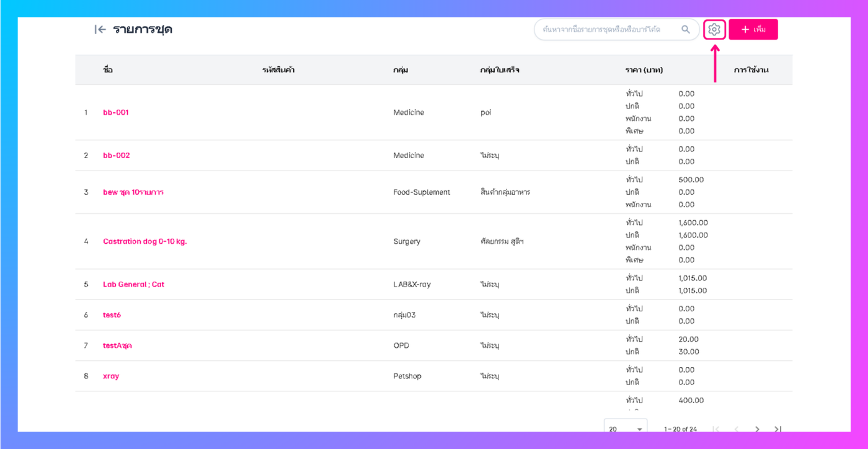Viewport: 868px width, 449px height.
Task: Click the Petshop group cell
Action: click(408, 376)
